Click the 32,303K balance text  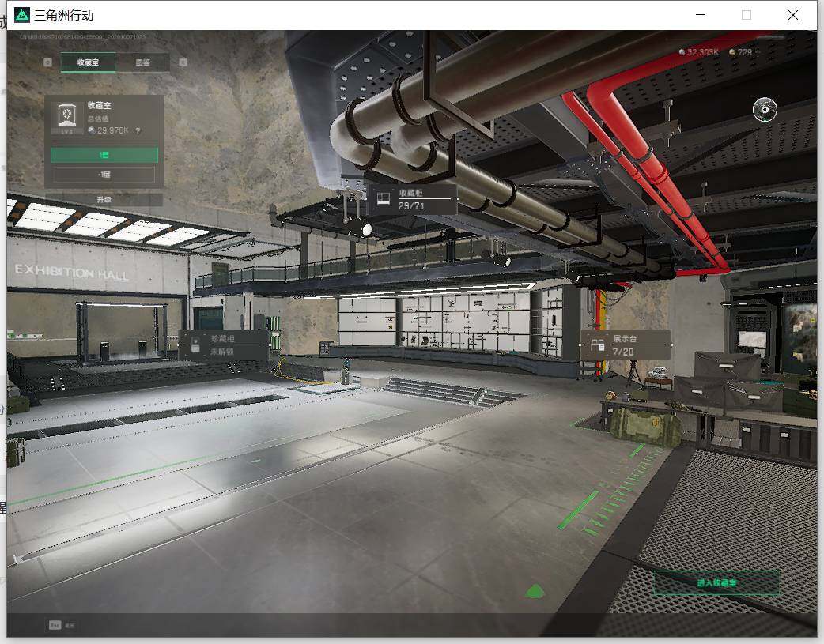pyautogui.click(x=702, y=52)
